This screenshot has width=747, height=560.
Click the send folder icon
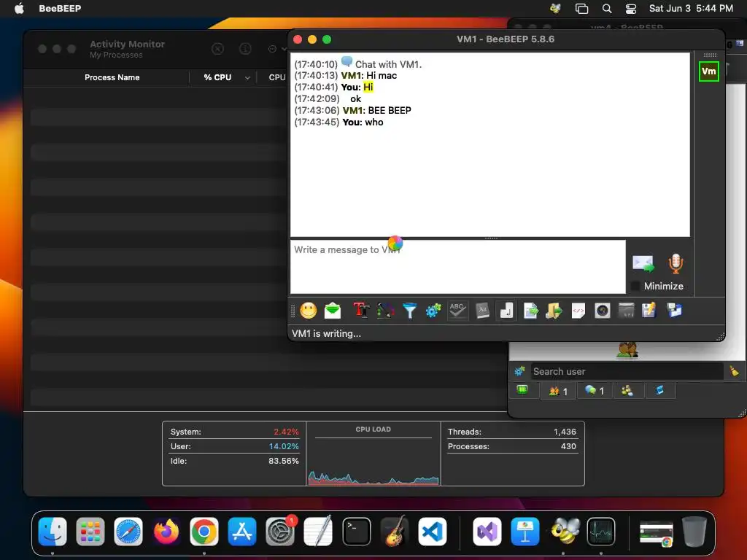coord(554,311)
